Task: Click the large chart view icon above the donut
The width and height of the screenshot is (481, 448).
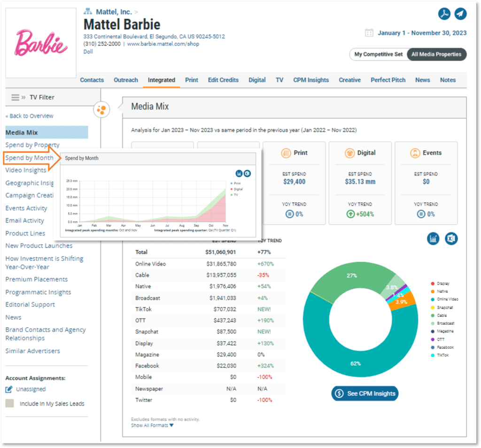Action: (433, 239)
